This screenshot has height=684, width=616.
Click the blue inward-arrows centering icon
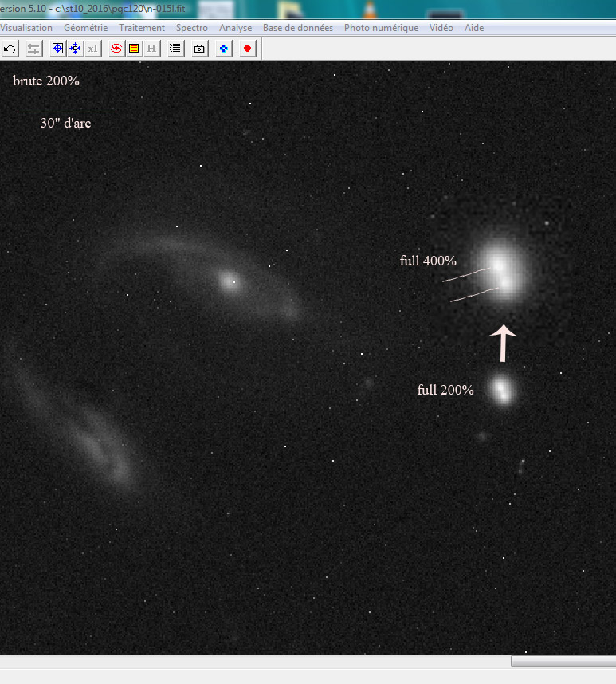pos(75,49)
